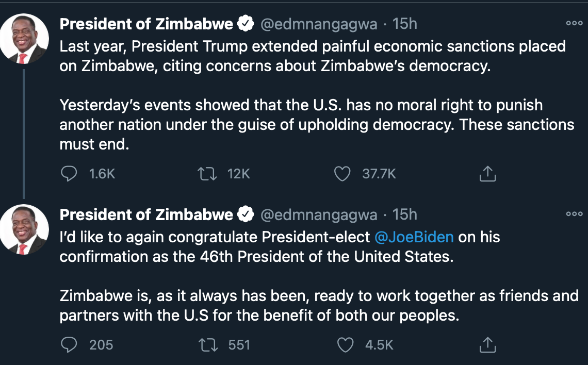This screenshot has width=588, height=365.
Task: Reply to the sanctions tweet
Action: click(69, 174)
